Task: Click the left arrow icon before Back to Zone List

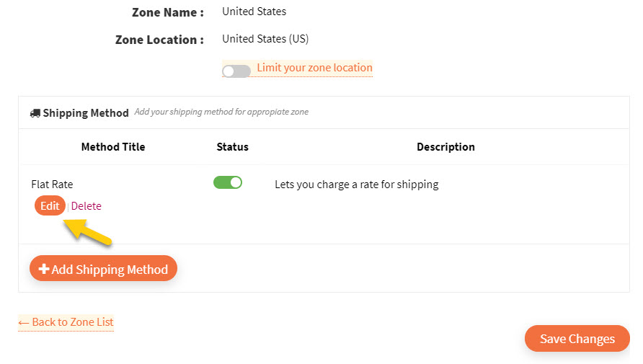Action: (23, 323)
